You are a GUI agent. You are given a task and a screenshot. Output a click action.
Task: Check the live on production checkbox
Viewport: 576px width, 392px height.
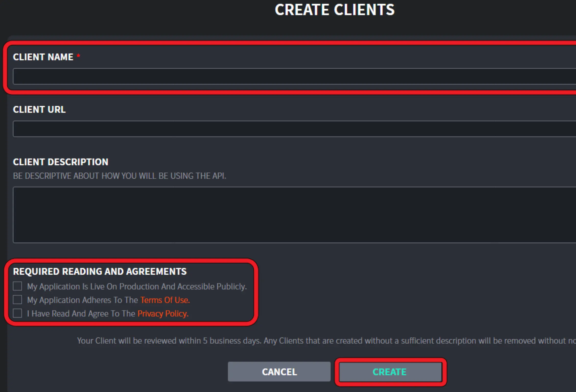(17, 286)
